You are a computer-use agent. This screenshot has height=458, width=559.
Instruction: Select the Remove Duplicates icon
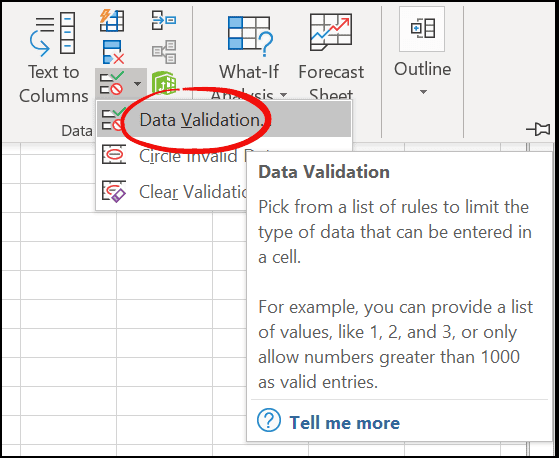[x=113, y=52]
